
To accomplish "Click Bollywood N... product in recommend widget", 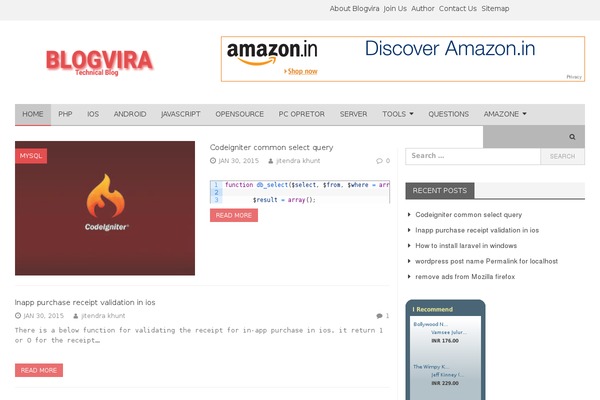I will [430, 324].
